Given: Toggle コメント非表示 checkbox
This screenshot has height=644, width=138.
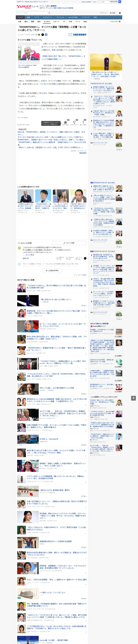Looking at the screenshot, I should [75, 275].
